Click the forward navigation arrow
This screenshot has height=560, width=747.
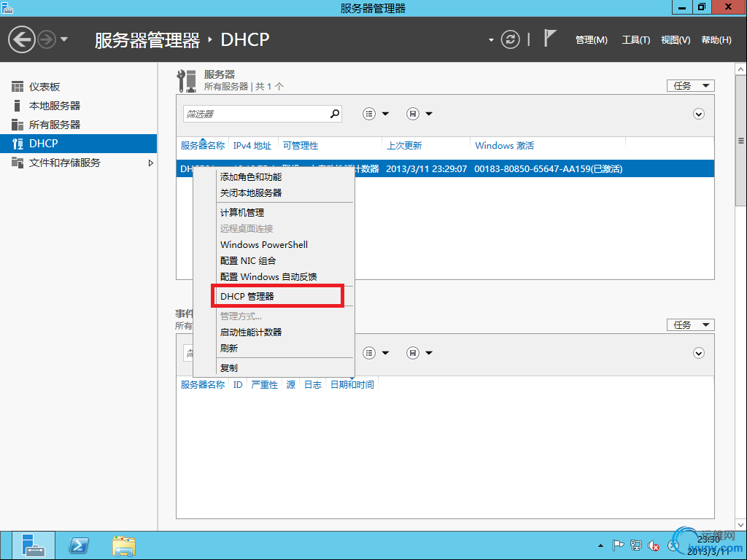pos(47,39)
